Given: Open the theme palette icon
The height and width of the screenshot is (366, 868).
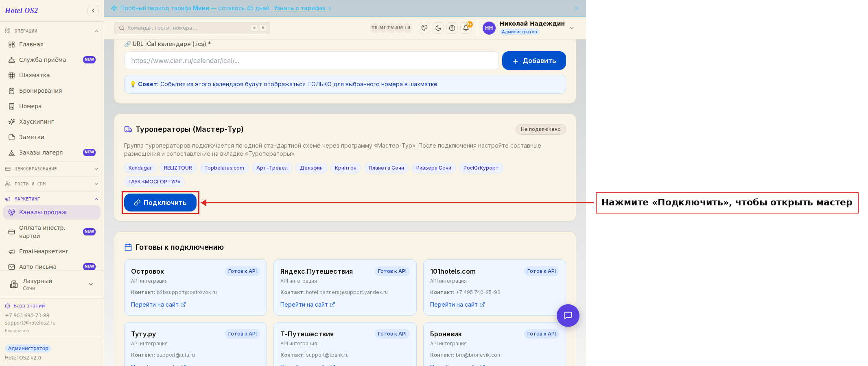Looking at the screenshot, I should [424, 28].
